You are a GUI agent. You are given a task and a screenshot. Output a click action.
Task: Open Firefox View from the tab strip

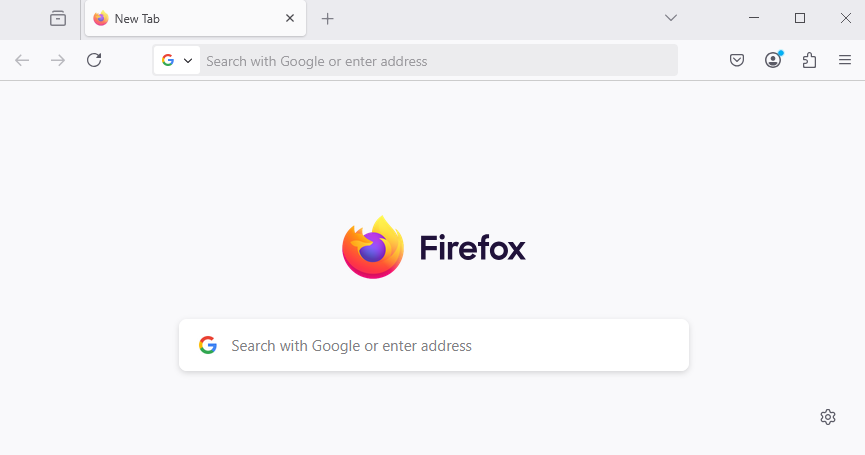[x=58, y=19]
